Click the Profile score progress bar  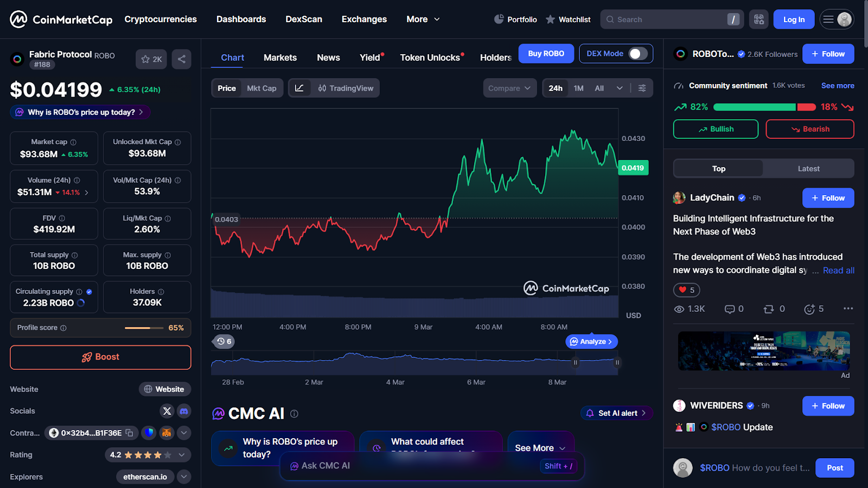point(144,328)
